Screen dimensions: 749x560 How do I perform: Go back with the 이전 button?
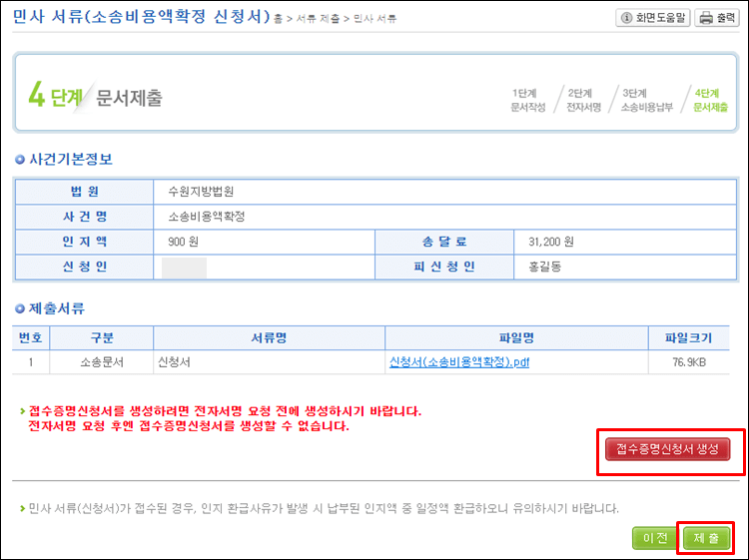(655, 538)
